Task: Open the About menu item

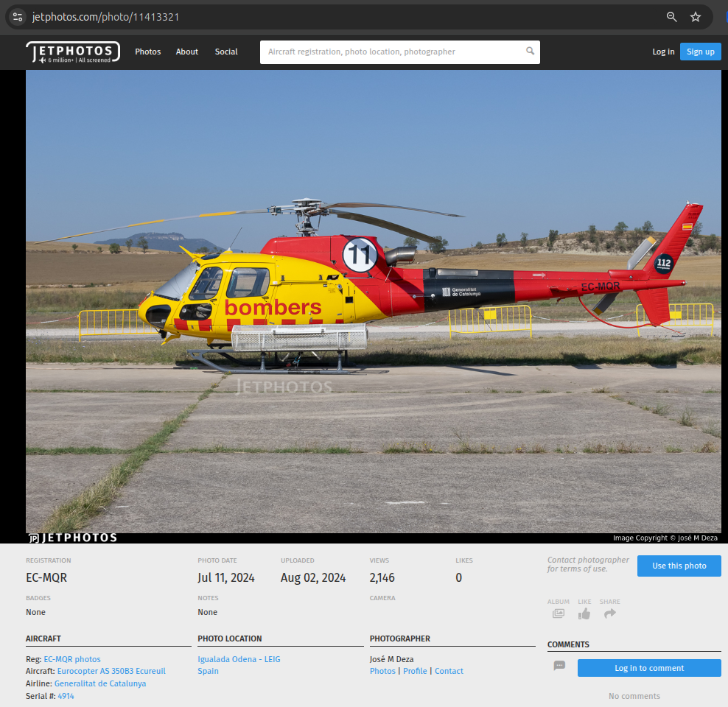Action: point(186,52)
